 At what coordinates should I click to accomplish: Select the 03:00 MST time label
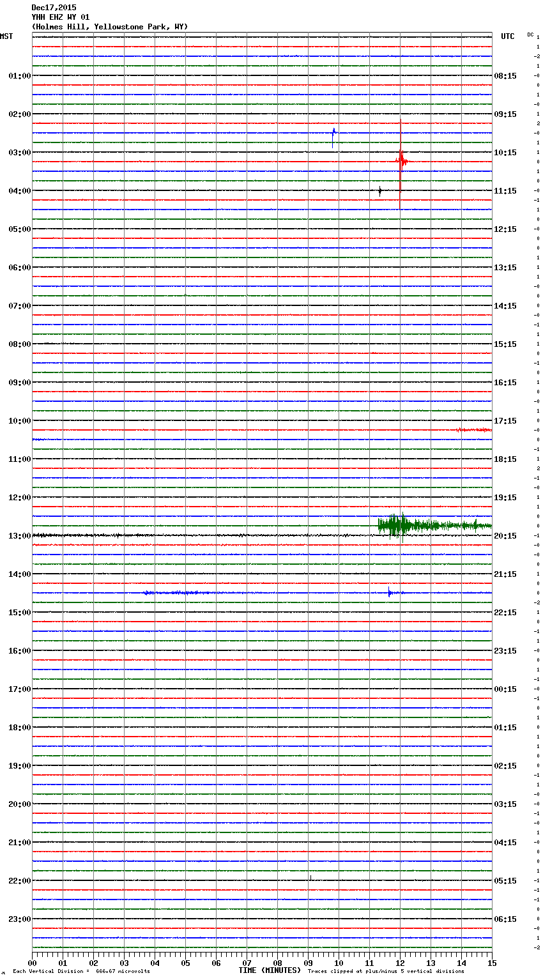click(20, 153)
